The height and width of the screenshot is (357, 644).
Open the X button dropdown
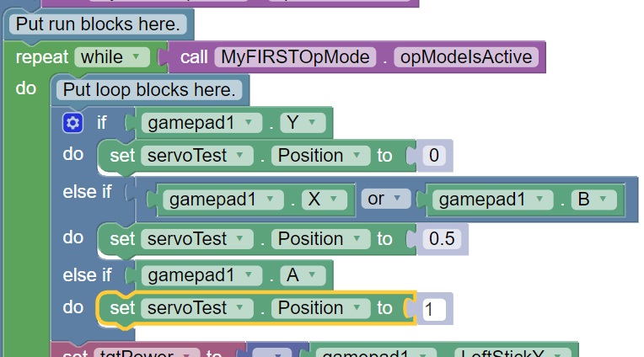(324, 200)
